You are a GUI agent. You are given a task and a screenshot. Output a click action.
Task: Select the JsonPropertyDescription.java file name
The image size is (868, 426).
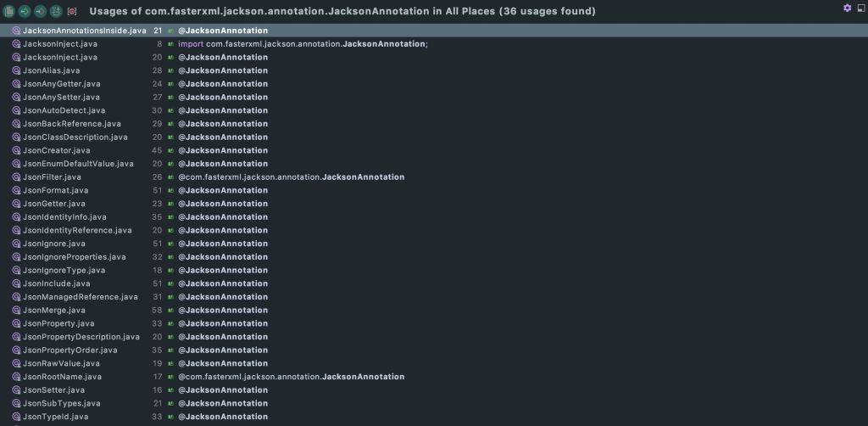81,336
